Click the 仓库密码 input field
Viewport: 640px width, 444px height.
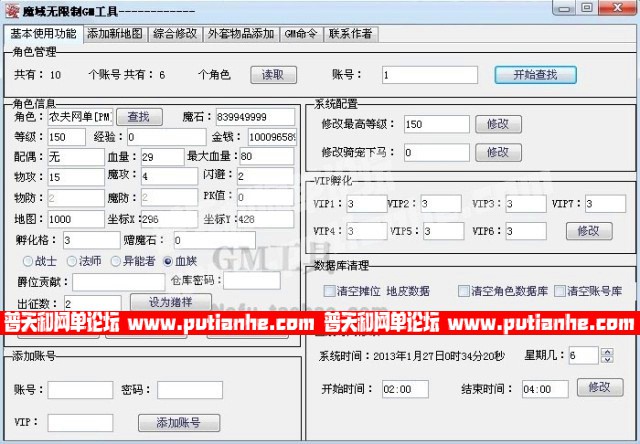click(x=252, y=281)
